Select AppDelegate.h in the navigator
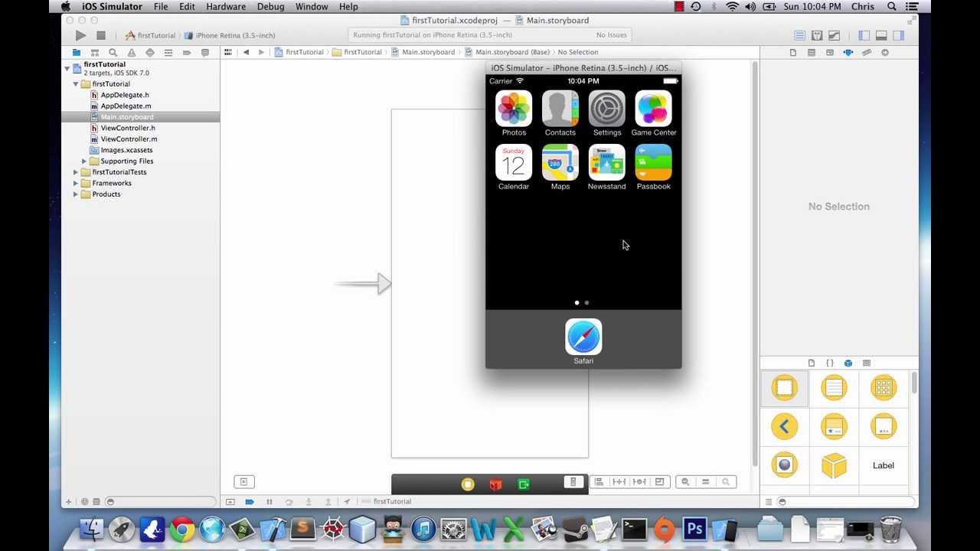The width and height of the screenshot is (980, 551). coord(125,95)
